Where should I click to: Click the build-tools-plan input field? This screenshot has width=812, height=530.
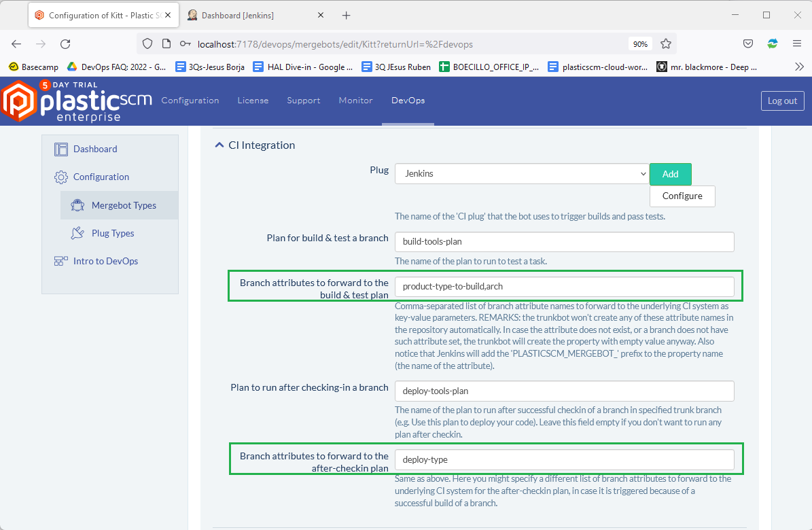(x=564, y=242)
